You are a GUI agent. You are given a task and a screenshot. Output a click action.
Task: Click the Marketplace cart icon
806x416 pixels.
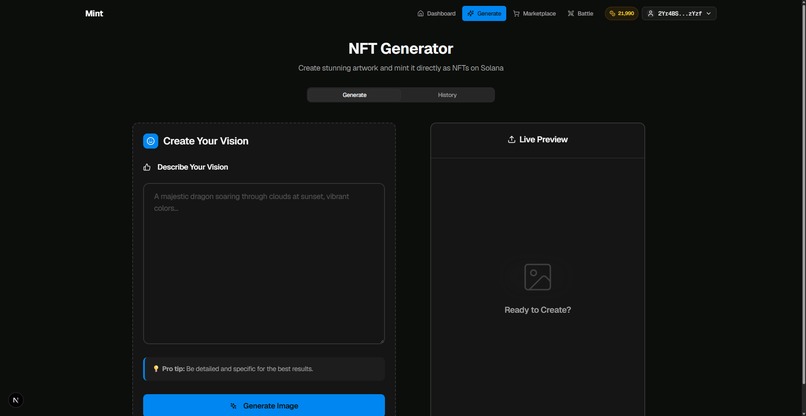click(x=516, y=13)
